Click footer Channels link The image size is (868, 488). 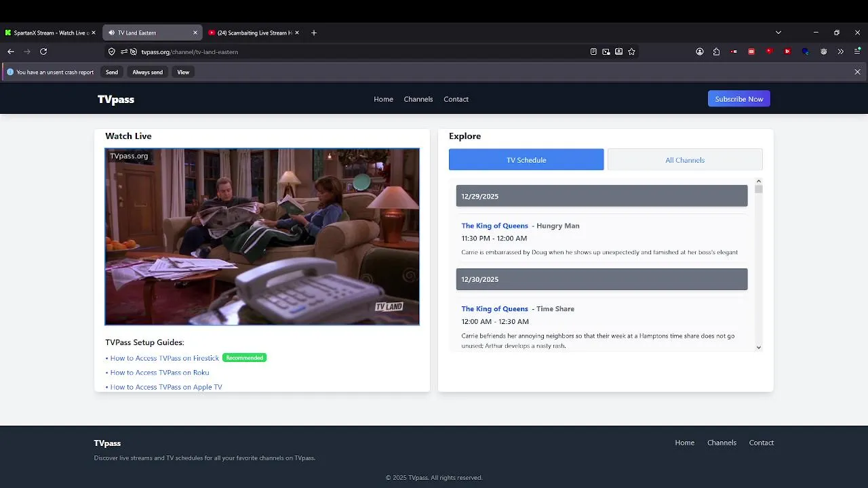pyautogui.click(x=722, y=443)
